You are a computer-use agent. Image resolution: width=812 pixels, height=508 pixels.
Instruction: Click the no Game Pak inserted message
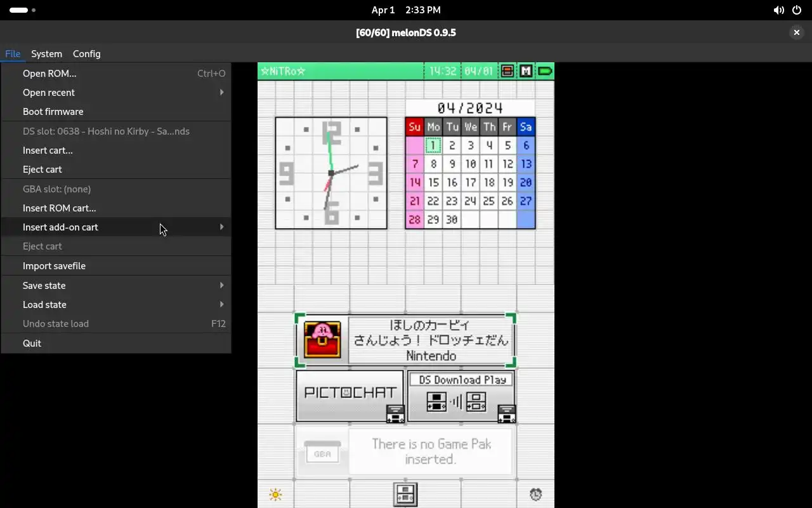coord(431,451)
